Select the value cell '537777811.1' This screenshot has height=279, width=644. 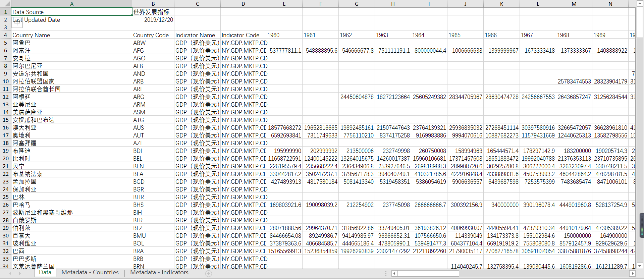pos(284,51)
